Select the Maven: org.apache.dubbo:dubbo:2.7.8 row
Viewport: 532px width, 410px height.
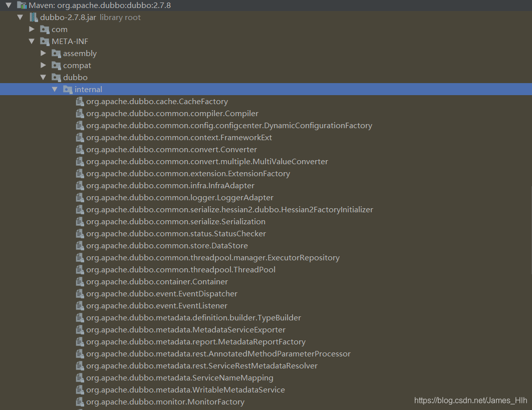(x=266, y=5)
